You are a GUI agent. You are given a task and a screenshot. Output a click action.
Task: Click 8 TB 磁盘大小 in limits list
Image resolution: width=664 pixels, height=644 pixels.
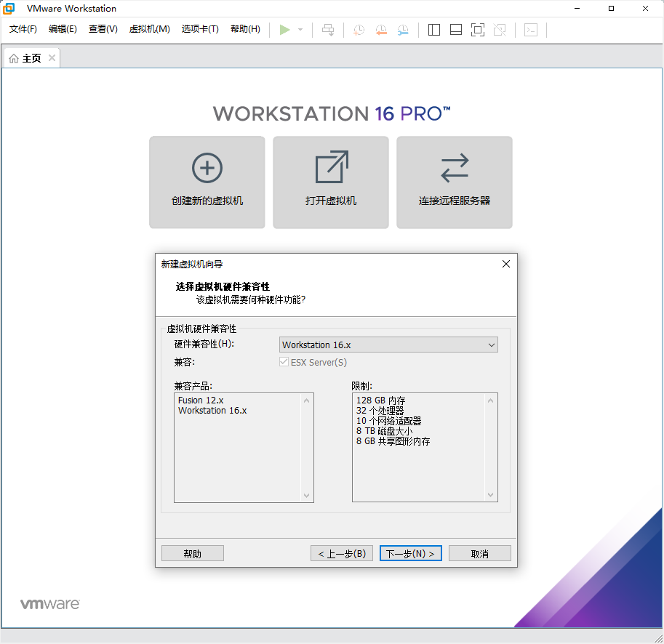click(384, 431)
